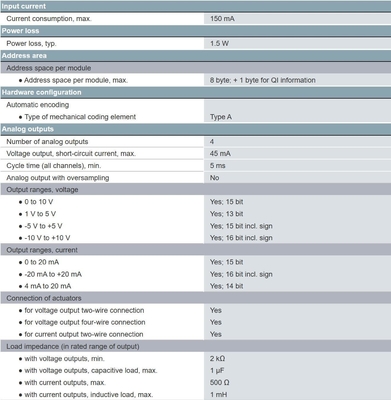Image resolution: width=391 pixels, height=400 pixels.
Task: Select the oversampling value 'No'
Action: (x=214, y=178)
